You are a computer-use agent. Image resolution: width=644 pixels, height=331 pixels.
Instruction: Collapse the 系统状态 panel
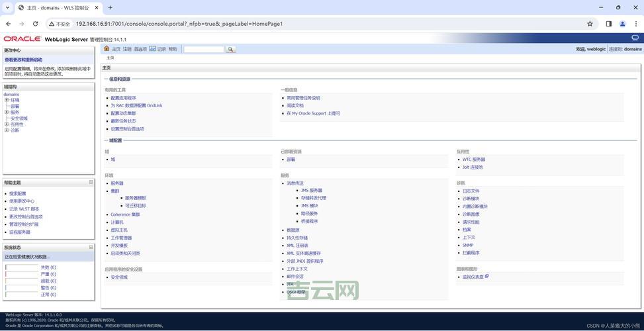pyautogui.click(x=91, y=247)
